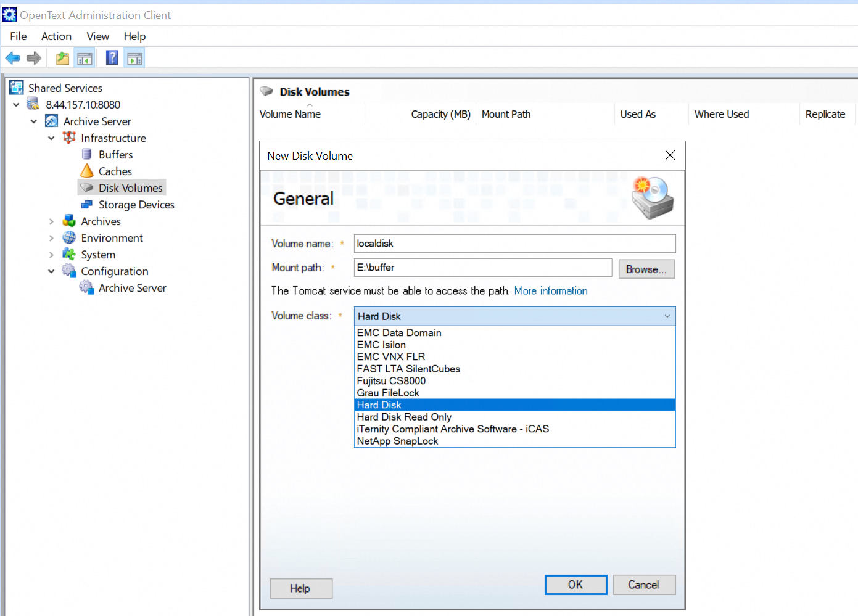Click the OpenText app icon in title bar
Image resolution: width=858 pixels, height=616 pixels.
point(9,14)
